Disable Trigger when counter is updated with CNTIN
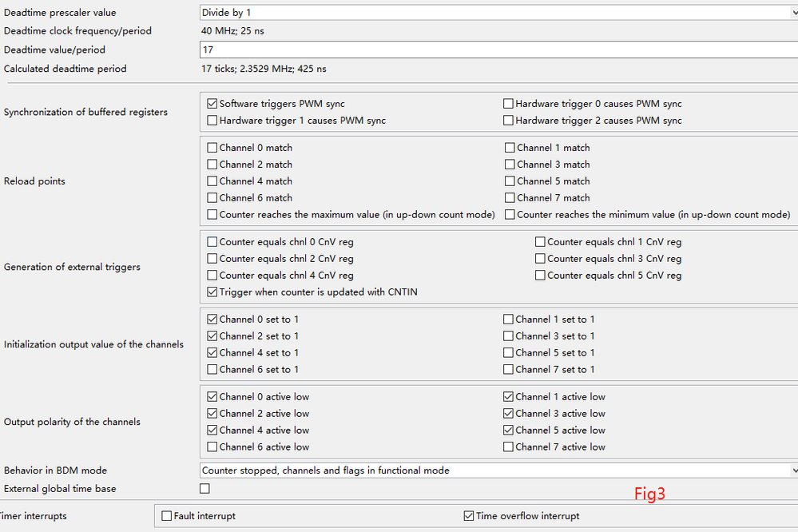Viewport: 798px width, 532px height. [212, 292]
